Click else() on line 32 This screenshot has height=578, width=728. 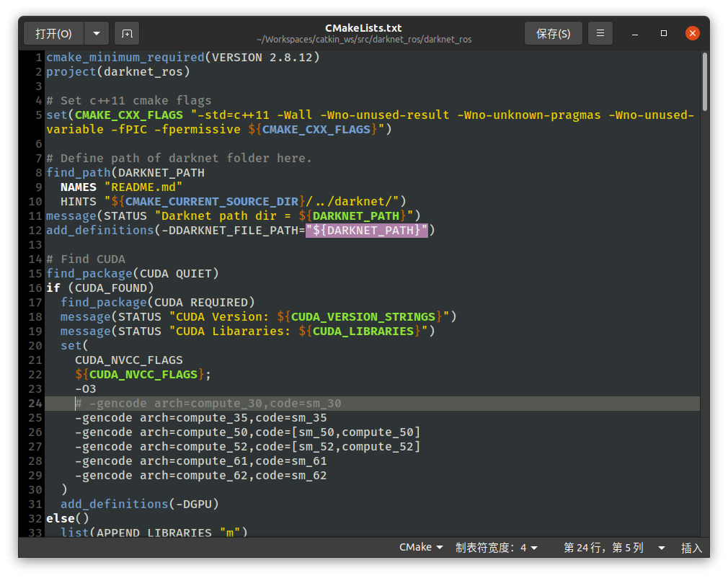pyautogui.click(x=67, y=518)
